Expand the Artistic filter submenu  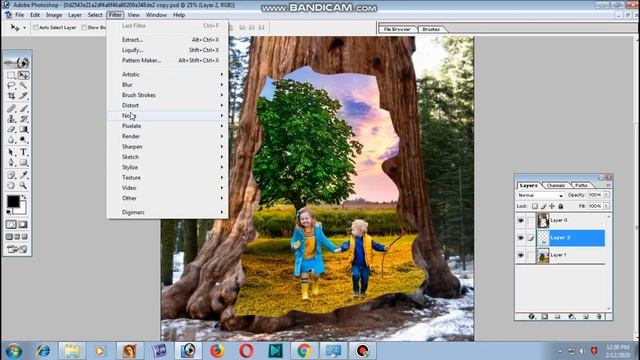(167, 74)
